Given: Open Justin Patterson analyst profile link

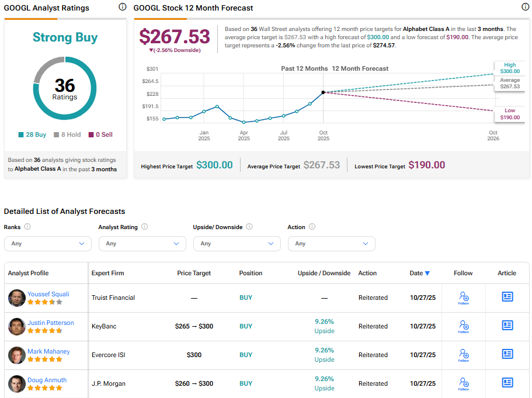Looking at the screenshot, I should pos(51,323).
